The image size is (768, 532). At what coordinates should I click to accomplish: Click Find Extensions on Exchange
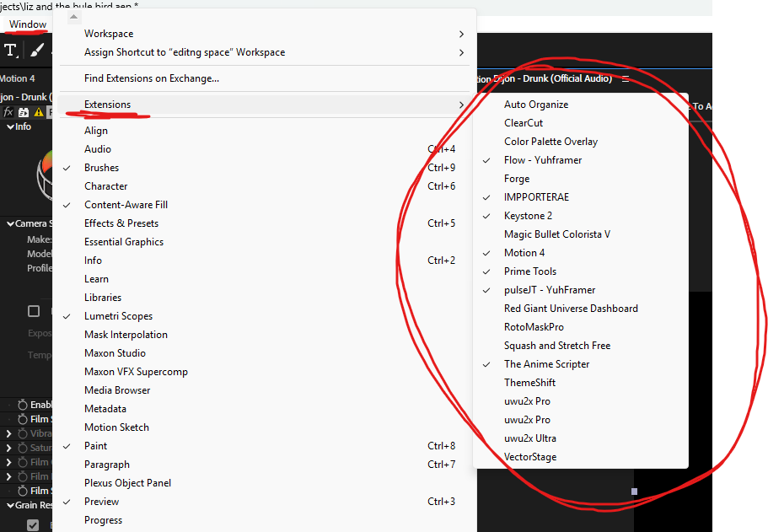(x=265, y=78)
